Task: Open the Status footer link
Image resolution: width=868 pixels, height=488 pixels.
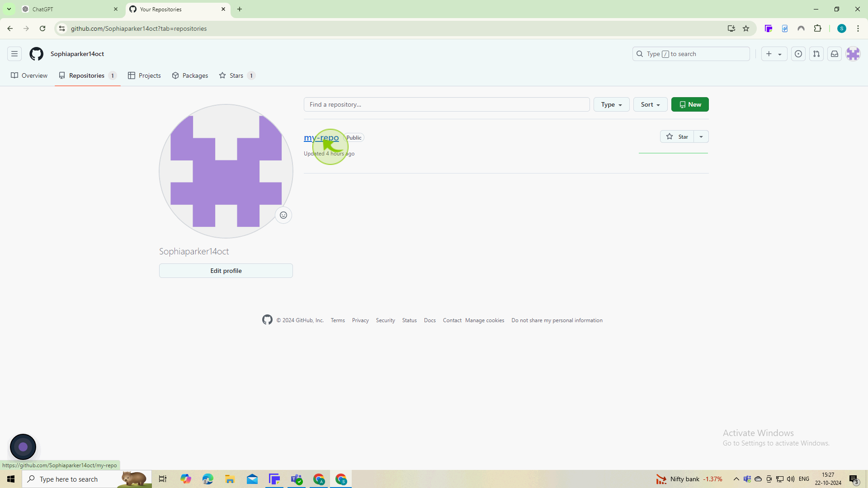Action: 410,320
